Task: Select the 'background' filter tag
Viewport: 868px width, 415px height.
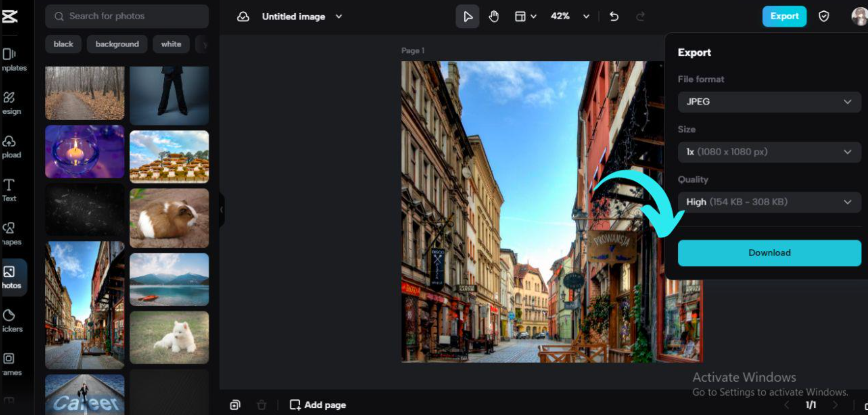Action: point(117,44)
